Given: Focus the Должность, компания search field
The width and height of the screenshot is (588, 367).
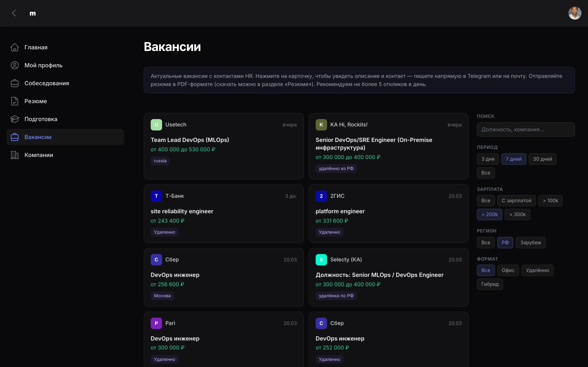Looking at the screenshot, I should coord(526,130).
